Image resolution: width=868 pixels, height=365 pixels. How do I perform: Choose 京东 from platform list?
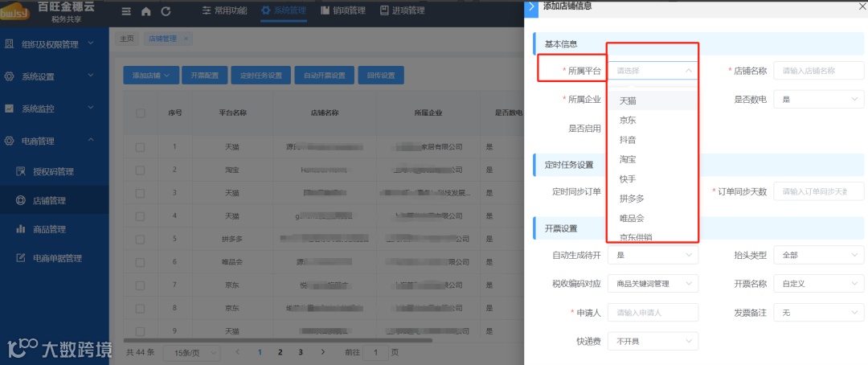point(653,120)
